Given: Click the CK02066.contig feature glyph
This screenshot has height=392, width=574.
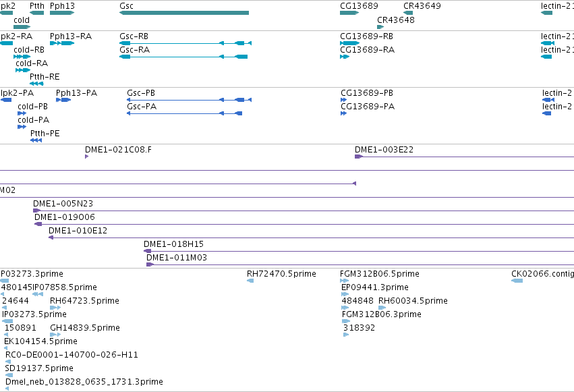Looking at the screenshot, I should [x=517, y=281].
